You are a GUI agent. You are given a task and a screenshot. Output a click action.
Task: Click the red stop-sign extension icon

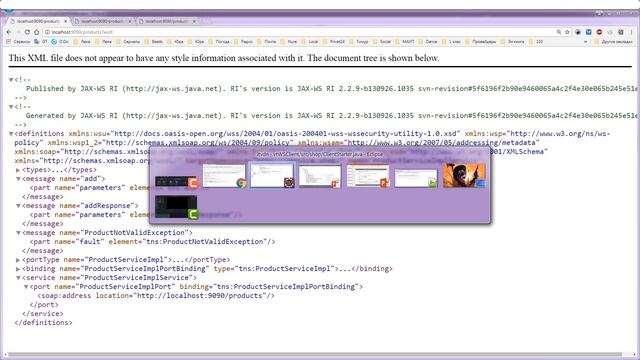coord(599,32)
